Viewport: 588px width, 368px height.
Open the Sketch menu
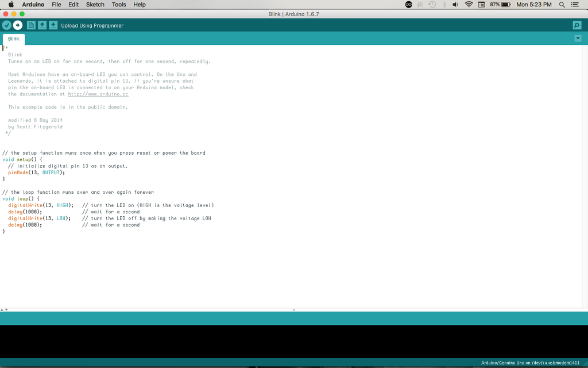pos(95,5)
